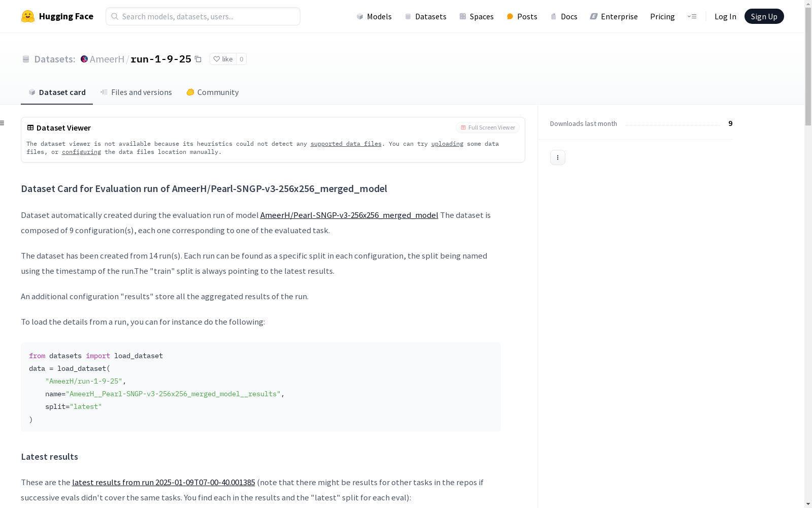Click the page vertical scrollbar
Viewport: 812px width, 508px height.
click(808, 66)
